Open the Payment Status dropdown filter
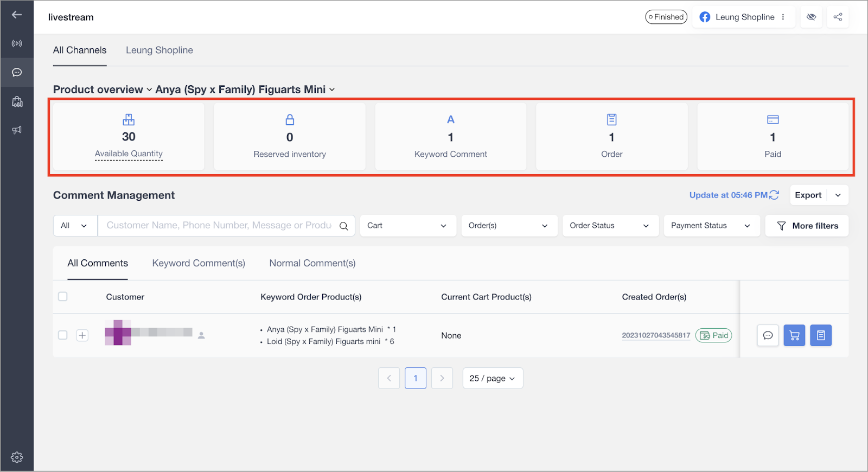This screenshot has width=868, height=472. 711,226
